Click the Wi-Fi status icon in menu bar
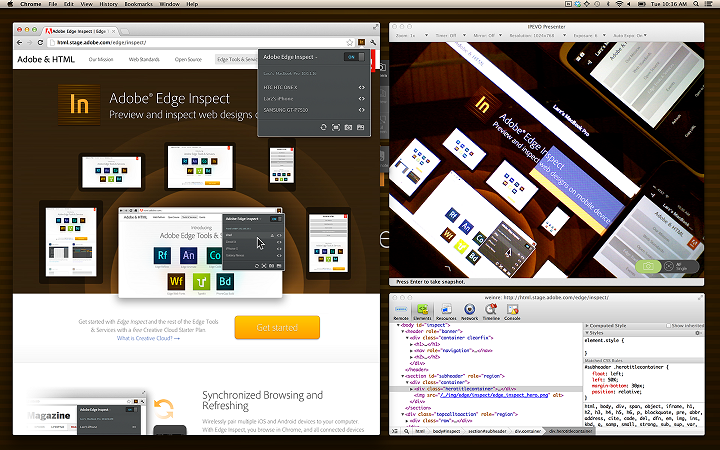Image resolution: width=720 pixels, height=450 pixels. [x=619, y=4]
